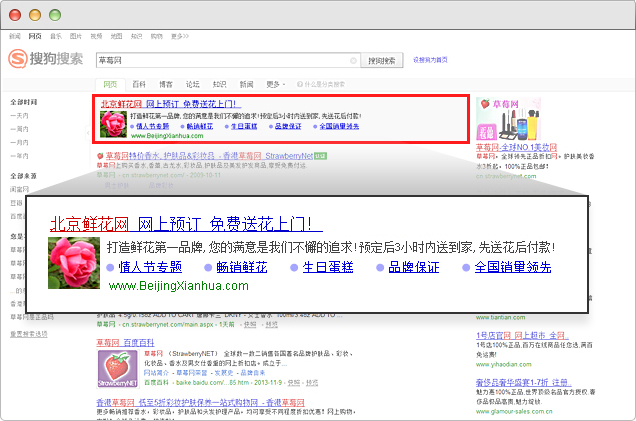This screenshot has width=636, height=421.
Task: Click the 情人节专题 link in enlarged ad
Action: 150,267
